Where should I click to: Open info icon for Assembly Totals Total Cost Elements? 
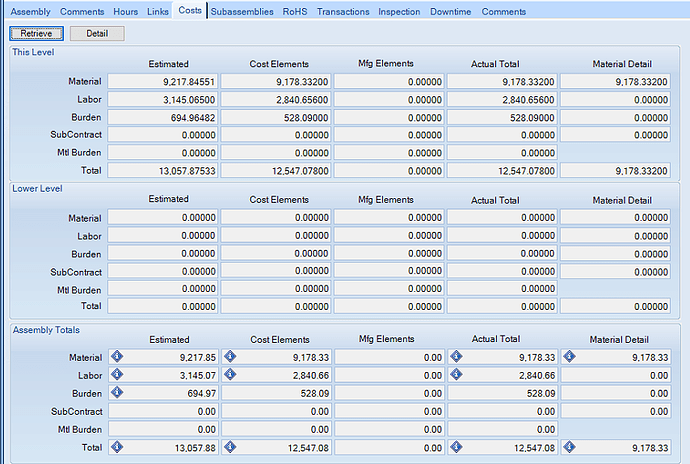230,447
